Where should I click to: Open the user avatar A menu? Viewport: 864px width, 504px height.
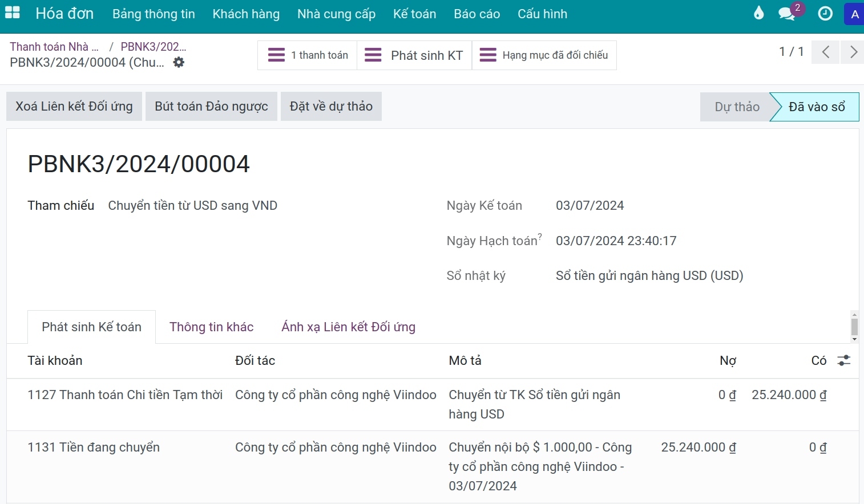[x=854, y=14]
